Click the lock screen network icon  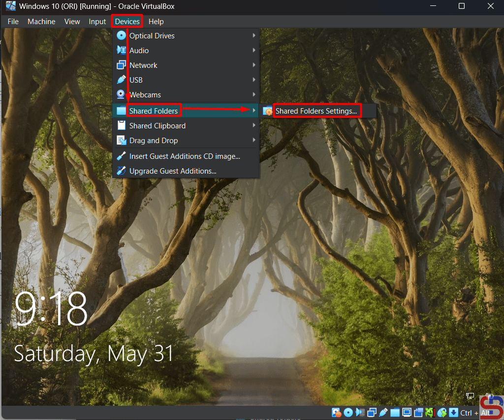click(x=470, y=395)
